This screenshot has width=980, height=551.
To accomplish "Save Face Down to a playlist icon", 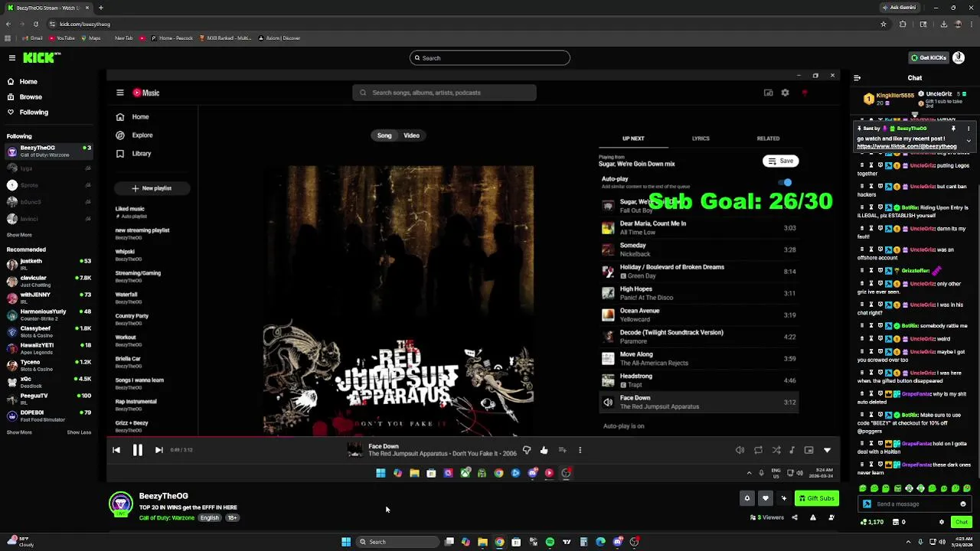I will pyautogui.click(x=562, y=450).
